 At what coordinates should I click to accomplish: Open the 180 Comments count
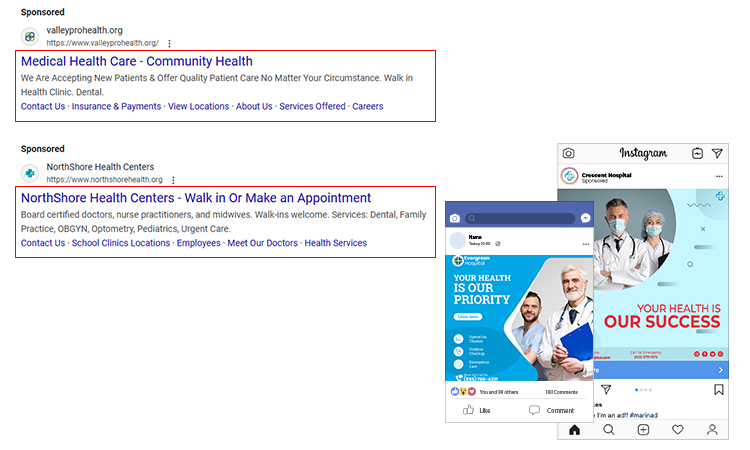click(562, 392)
